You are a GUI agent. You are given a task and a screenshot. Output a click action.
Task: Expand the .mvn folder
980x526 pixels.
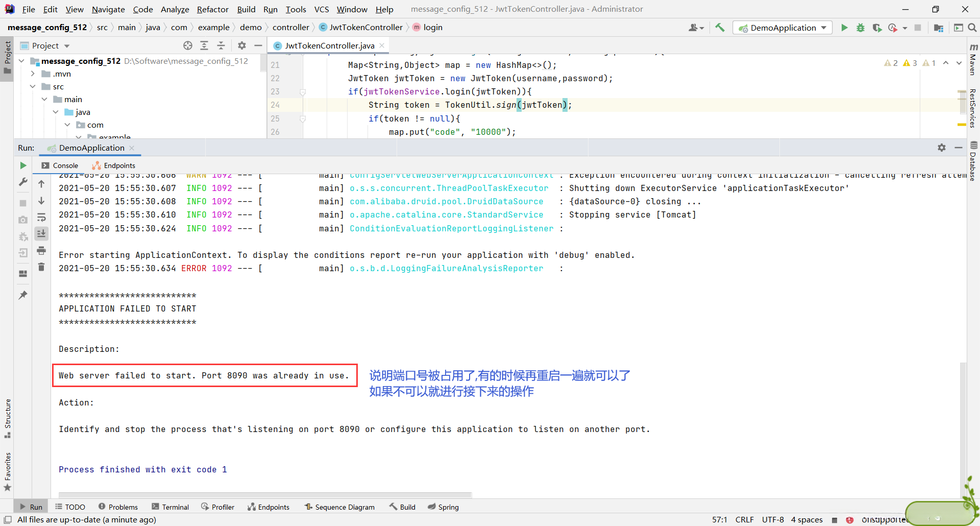coord(33,74)
